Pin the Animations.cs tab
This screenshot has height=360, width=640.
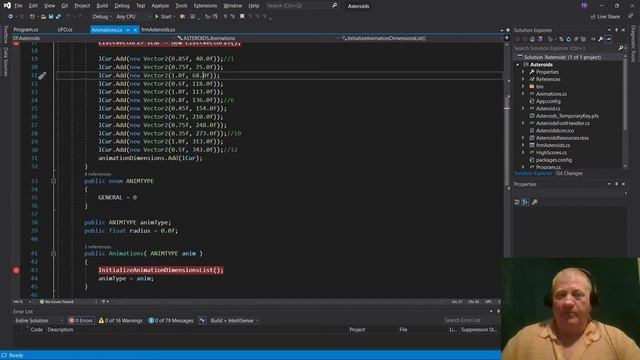[x=128, y=30]
